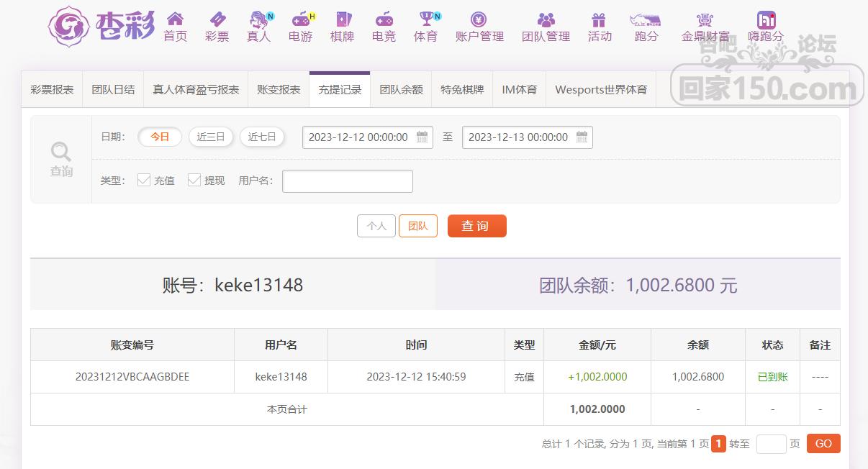This screenshot has height=469, width=868.
Task: Click the 用户名 username input field
Action: pos(348,181)
